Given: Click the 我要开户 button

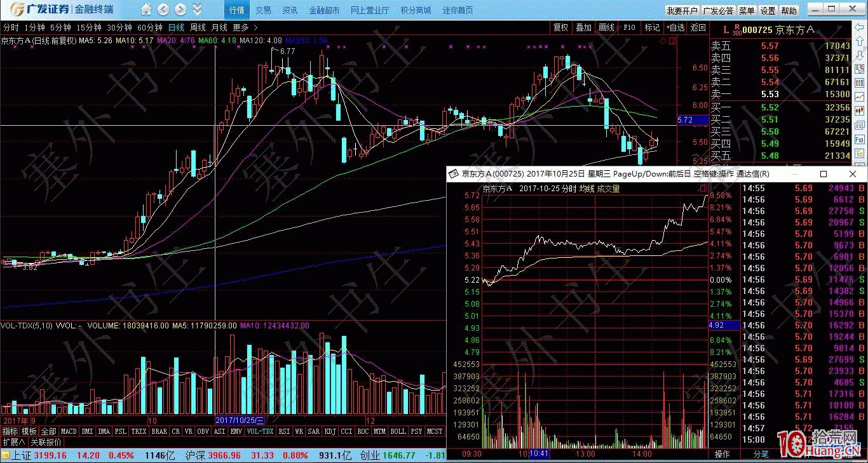Looking at the screenshot, I should point(682,11).
